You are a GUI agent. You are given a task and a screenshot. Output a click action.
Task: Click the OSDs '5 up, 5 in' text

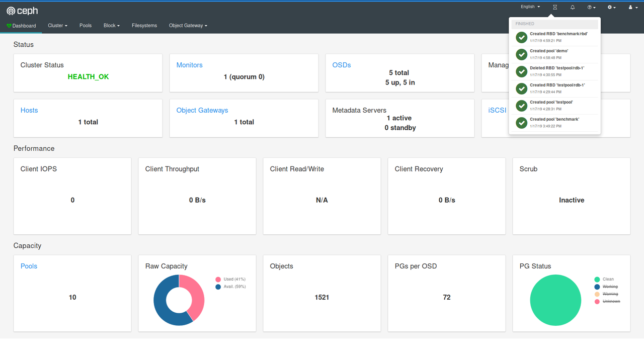point(400,82)
